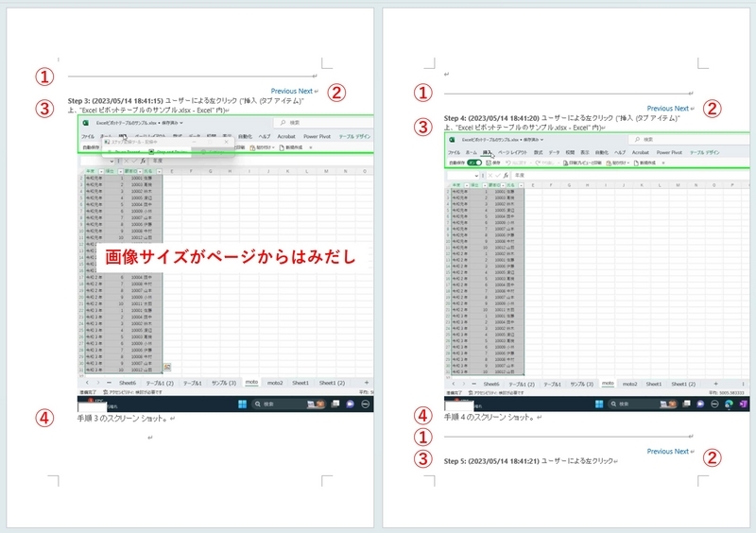Switch to Sheet1 (2) sheet in Step 4 screenshot
756x533 pixels.
pyautogui.click(x=683, y=384)
